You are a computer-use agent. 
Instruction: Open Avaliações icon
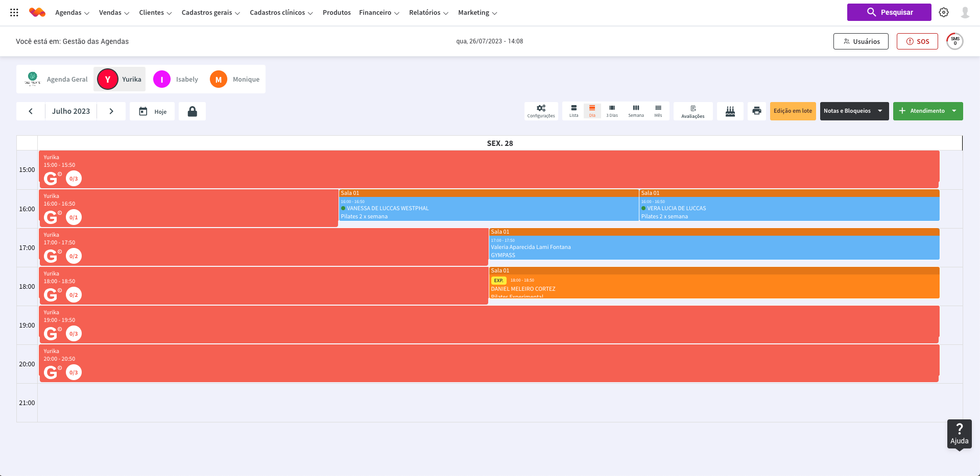(693, 111)
